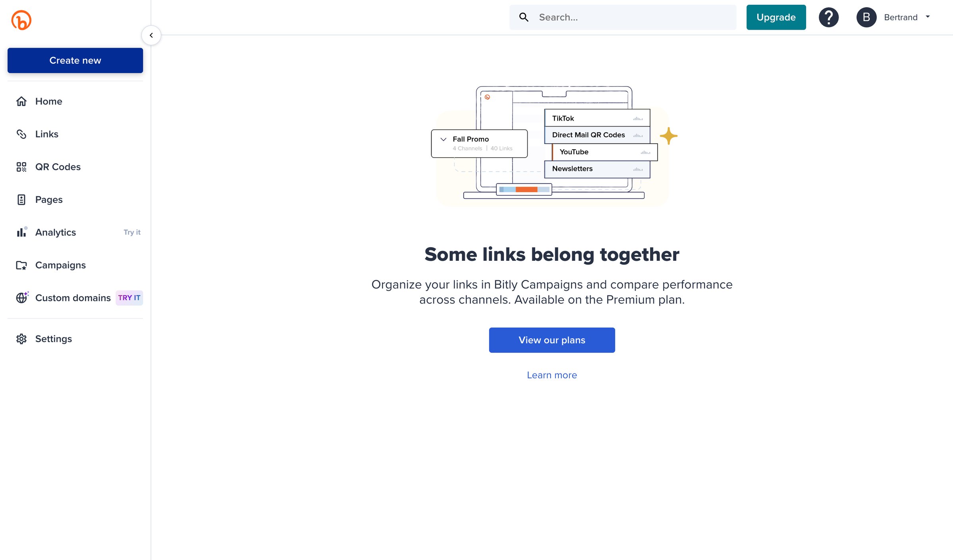Go to the Links section
Image resolution: width=953 pixels, height=560 pixels.
click(x=75, y=134)
